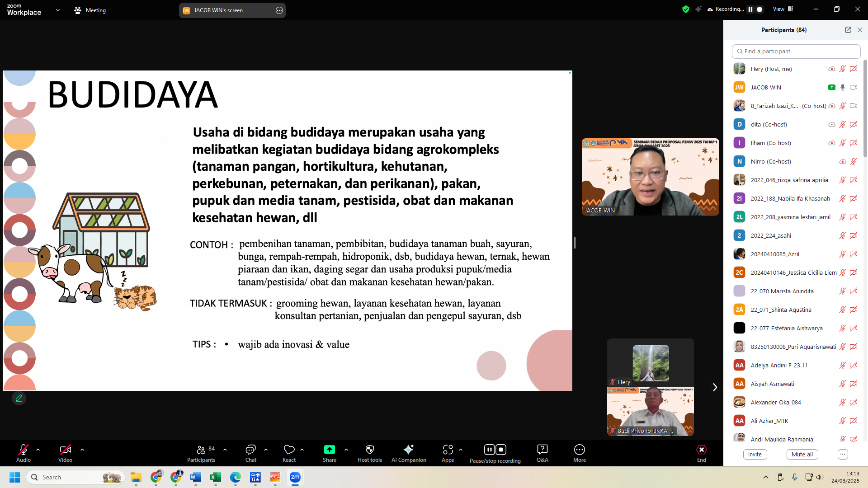868x488 pixels.
Task: Click the annotation pencil icon
Action: pyautogui.click(x=19, y=399)
